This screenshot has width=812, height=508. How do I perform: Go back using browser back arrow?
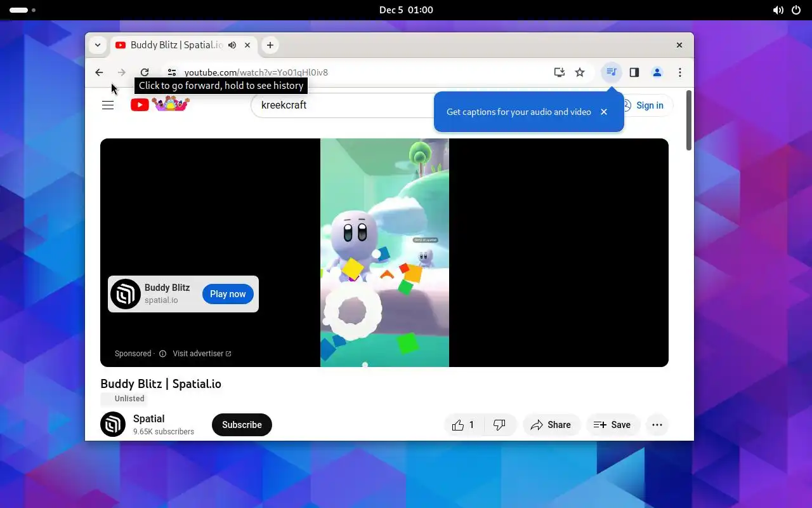99,72
